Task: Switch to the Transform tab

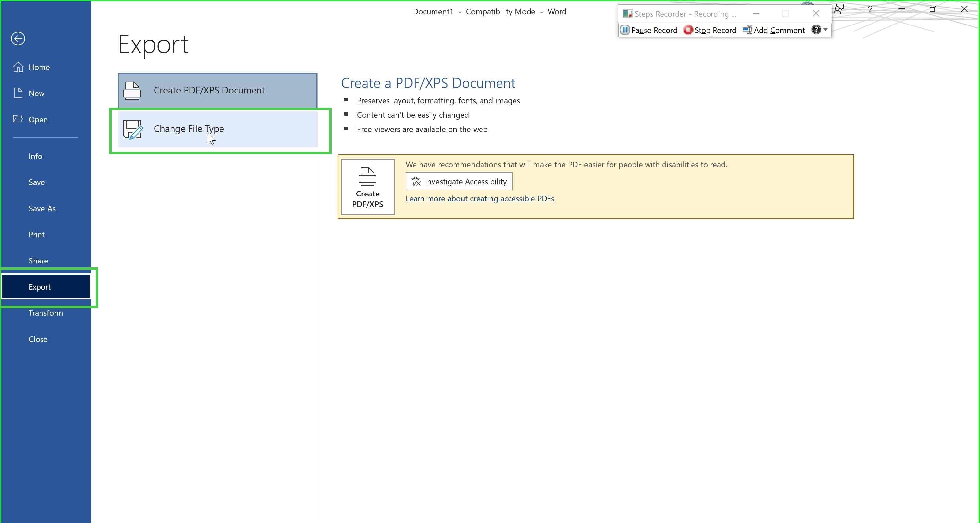Action: point(46,313)
